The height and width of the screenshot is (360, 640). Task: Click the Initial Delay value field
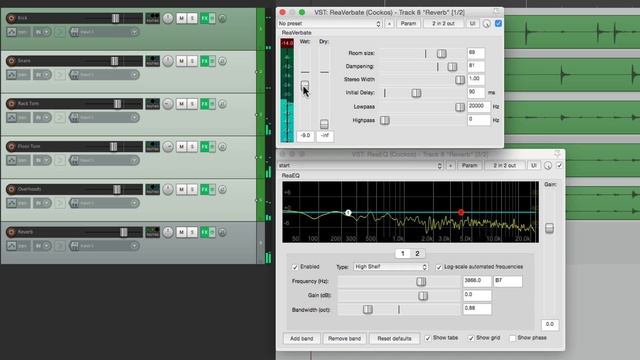point(476,93)
